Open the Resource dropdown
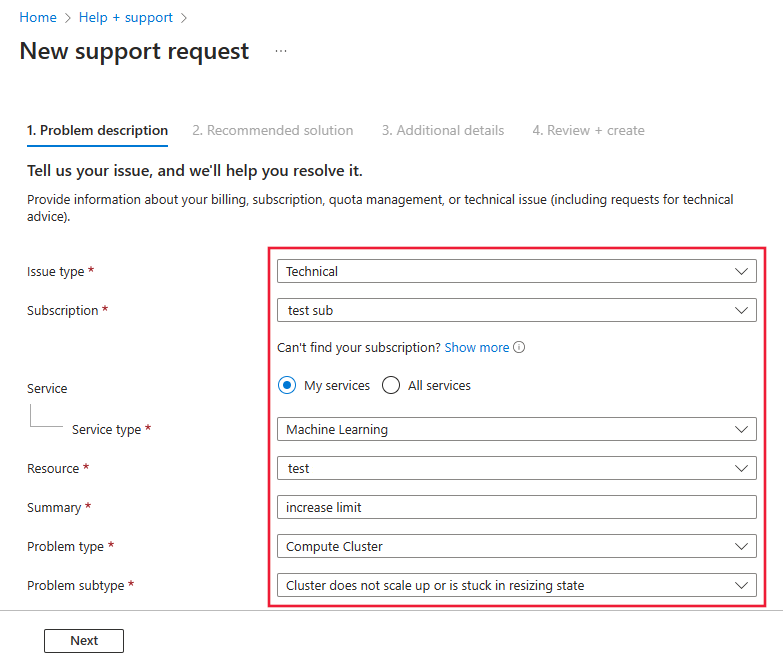 tap(516, 468)
